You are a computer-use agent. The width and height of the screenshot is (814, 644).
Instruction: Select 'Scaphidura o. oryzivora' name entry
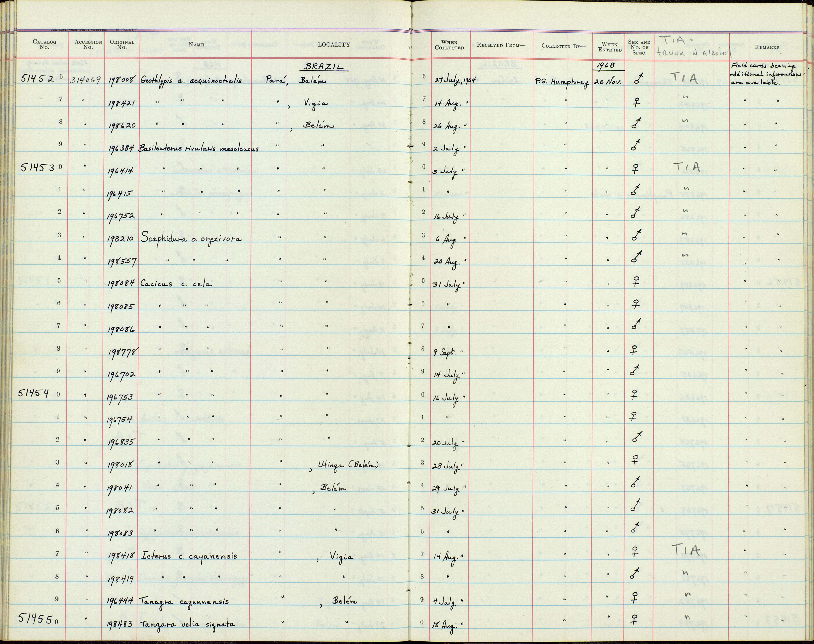pos(191,238)
